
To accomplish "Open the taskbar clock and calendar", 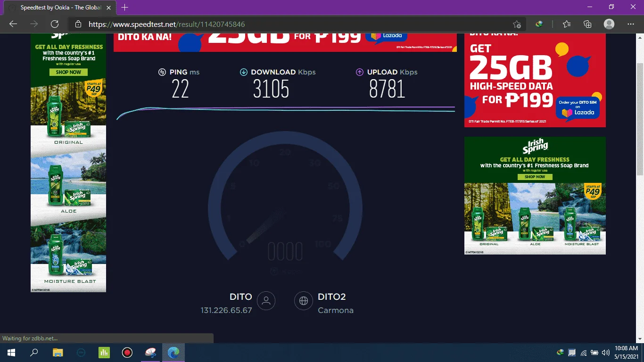I will click(626, 353).
